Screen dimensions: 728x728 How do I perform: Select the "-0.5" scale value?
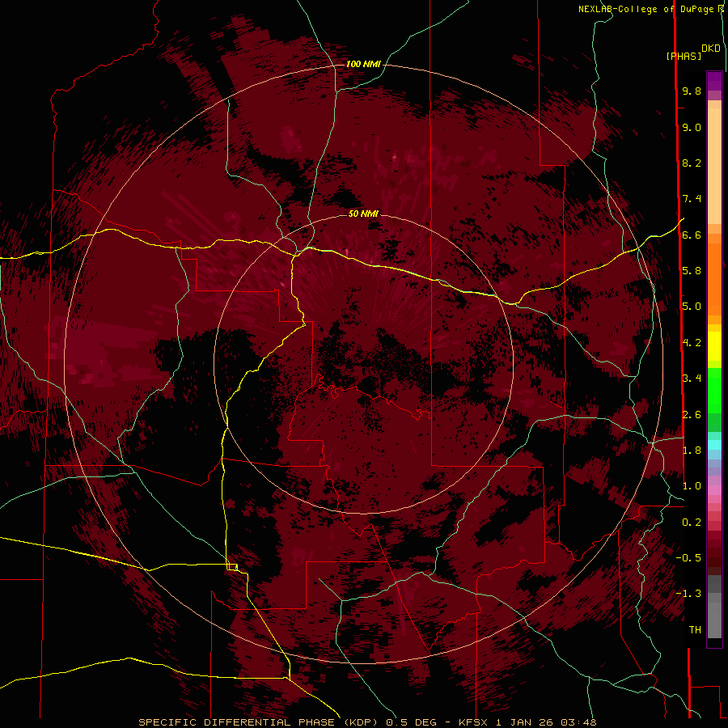click(x=688, y=558)
